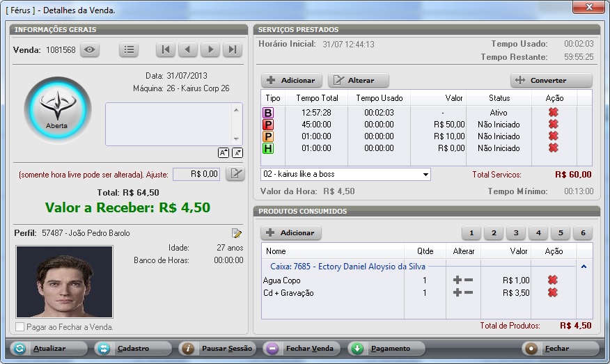Go to the next sale record
Viewport: 610px width, 364px height.
click(x=210, y=50)
